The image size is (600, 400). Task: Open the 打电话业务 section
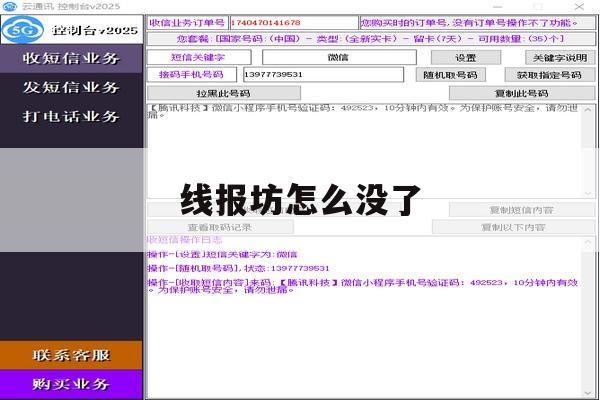71,116
